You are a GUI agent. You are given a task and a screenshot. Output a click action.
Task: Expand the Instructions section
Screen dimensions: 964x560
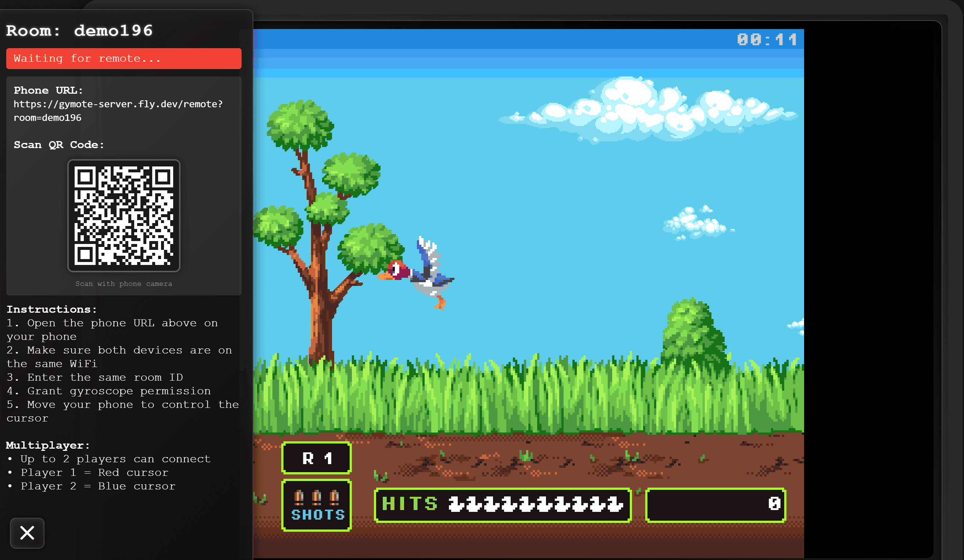[x=51, y=309]
